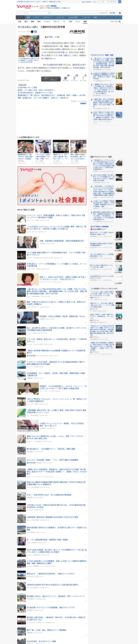Share article on X (Twitter)

point(32,32)
